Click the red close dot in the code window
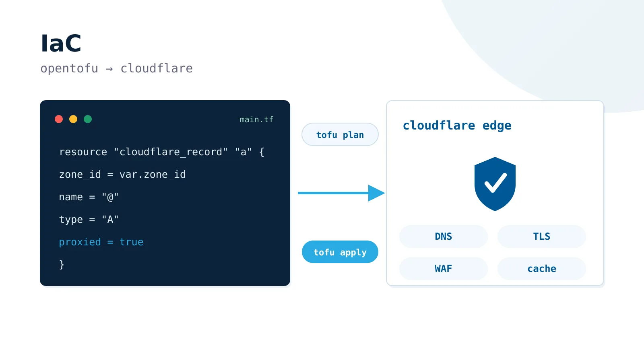 coord(59,119)
